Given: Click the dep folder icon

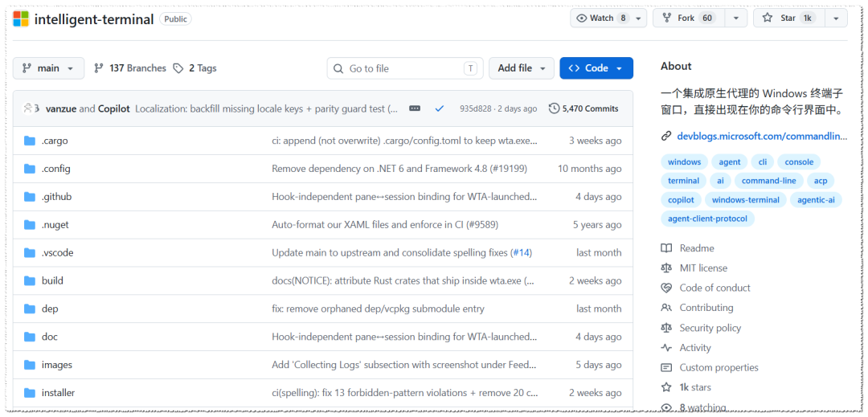Looking at the screenshot, I should [30, 309].
